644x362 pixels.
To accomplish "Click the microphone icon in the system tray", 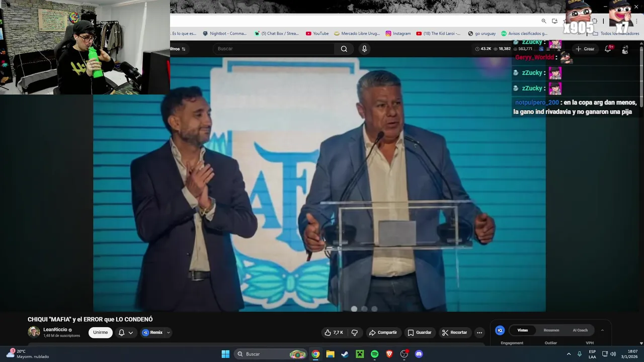I will [580, 354].
